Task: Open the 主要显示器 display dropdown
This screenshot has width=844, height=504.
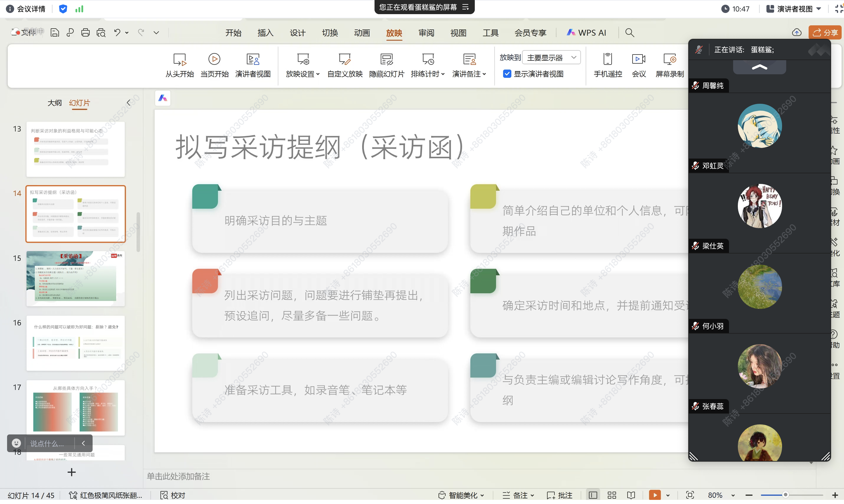Action: [551, 58]
